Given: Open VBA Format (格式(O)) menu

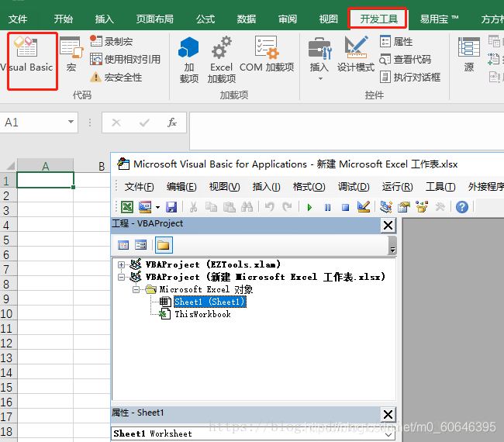Looking at the screenshot, I should tap(309, 187).
